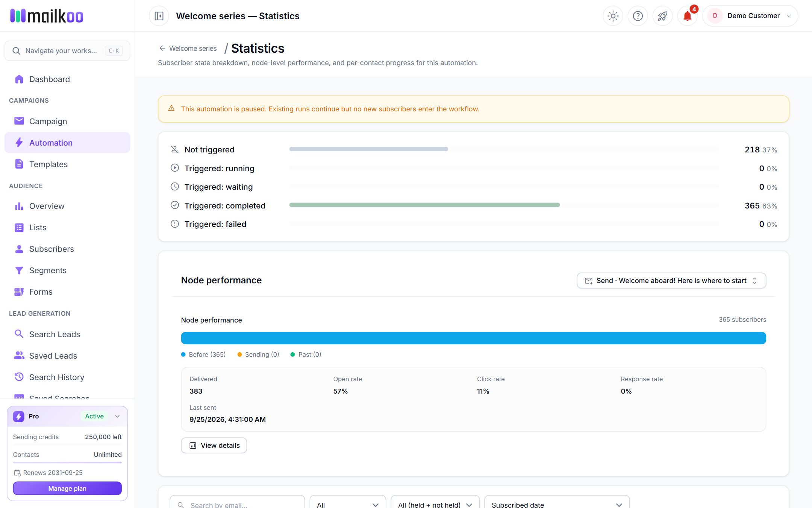Click the Triggered: completed check icon

[x=174, y=205]
